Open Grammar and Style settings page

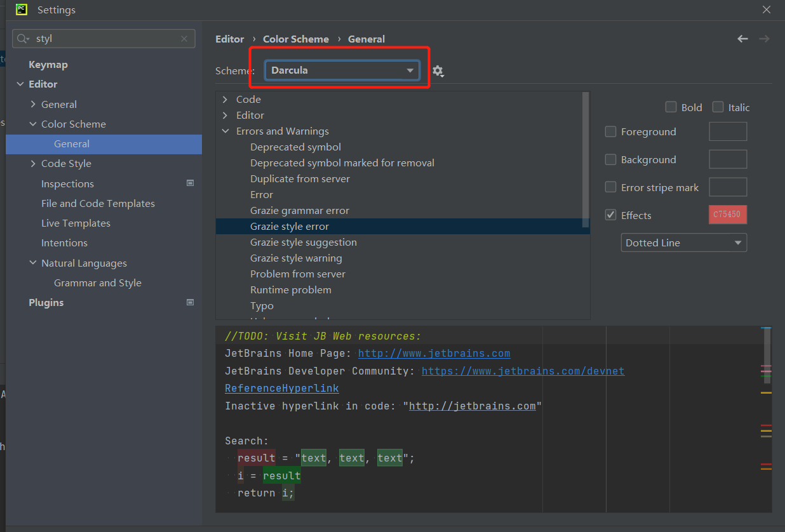click(98, 283)
